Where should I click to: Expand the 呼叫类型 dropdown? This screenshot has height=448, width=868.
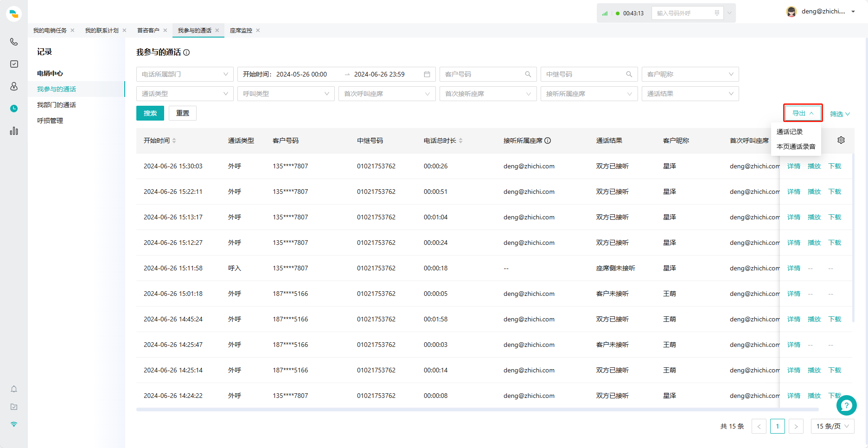(286, 94)
